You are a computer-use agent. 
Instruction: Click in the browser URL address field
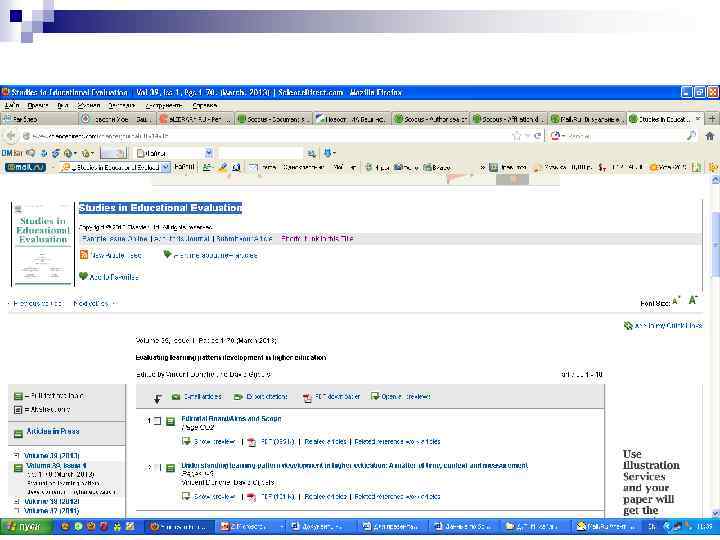[x=266, y=136]
